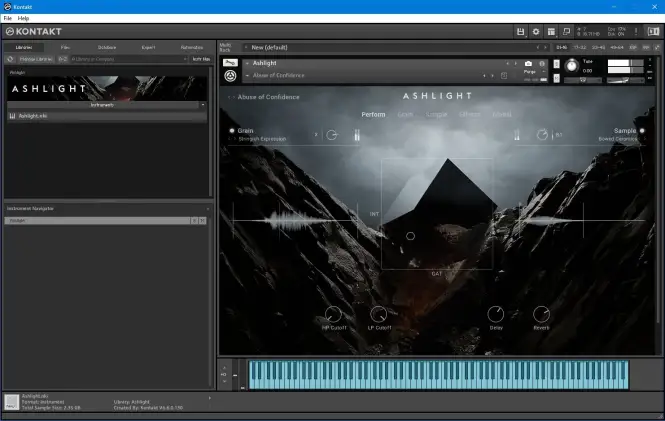Click the Tune knob
The image size is (665, 421).
[572, 65]
